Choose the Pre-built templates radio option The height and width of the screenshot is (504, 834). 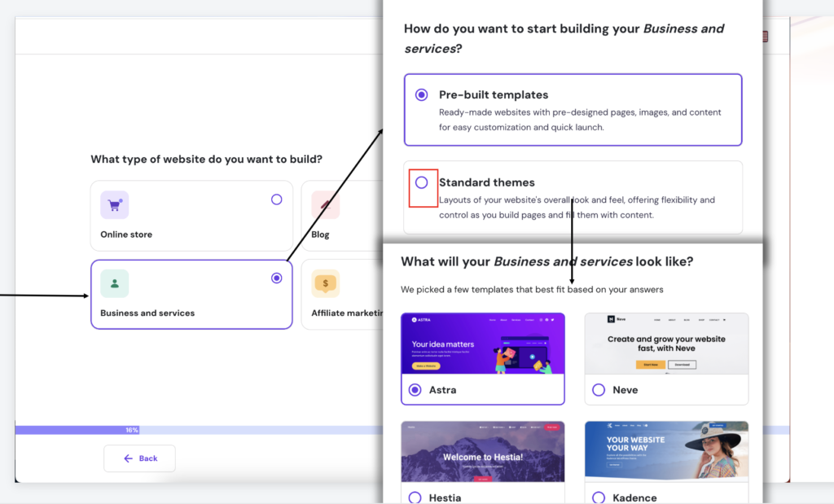tap(421, 94)
